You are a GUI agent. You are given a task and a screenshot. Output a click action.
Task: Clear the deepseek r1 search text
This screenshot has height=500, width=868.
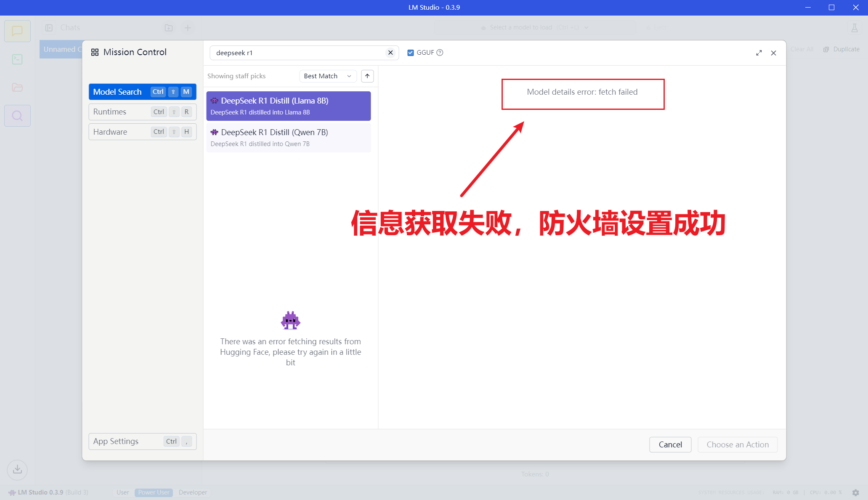[x=390, y=53]
